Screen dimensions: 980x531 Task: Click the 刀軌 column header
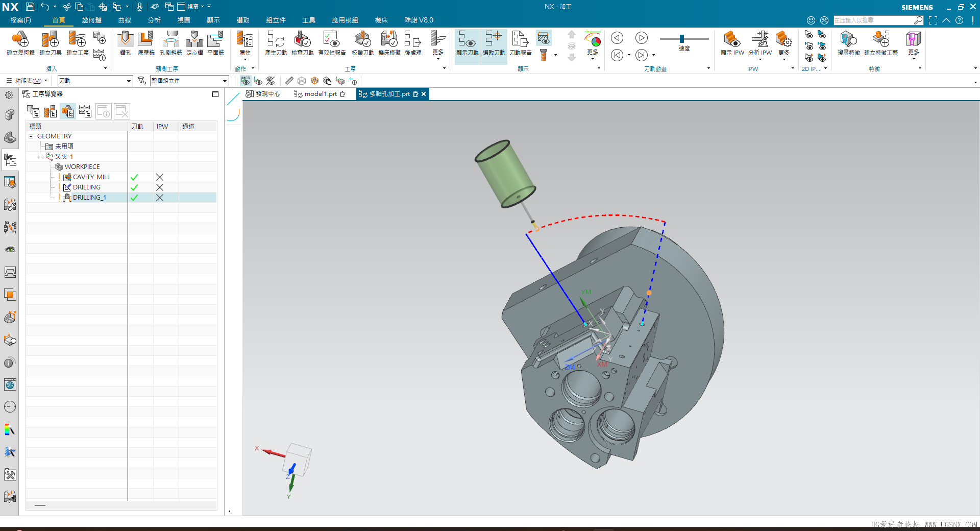pyautogui.click(x=140, y=126)
